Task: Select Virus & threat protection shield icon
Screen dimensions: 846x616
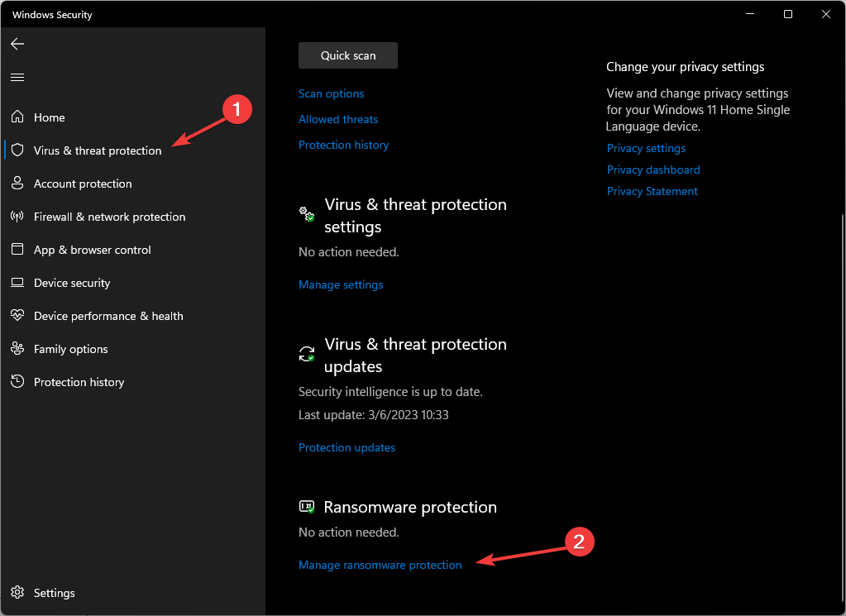Action: (17, 150)
